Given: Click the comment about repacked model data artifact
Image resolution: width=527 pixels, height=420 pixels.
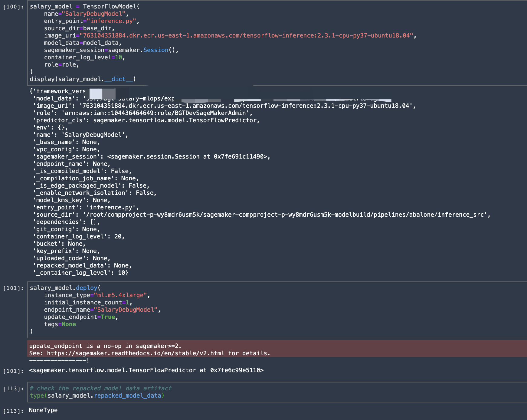Looking at the screenshot, I should [x=100, y=388].
